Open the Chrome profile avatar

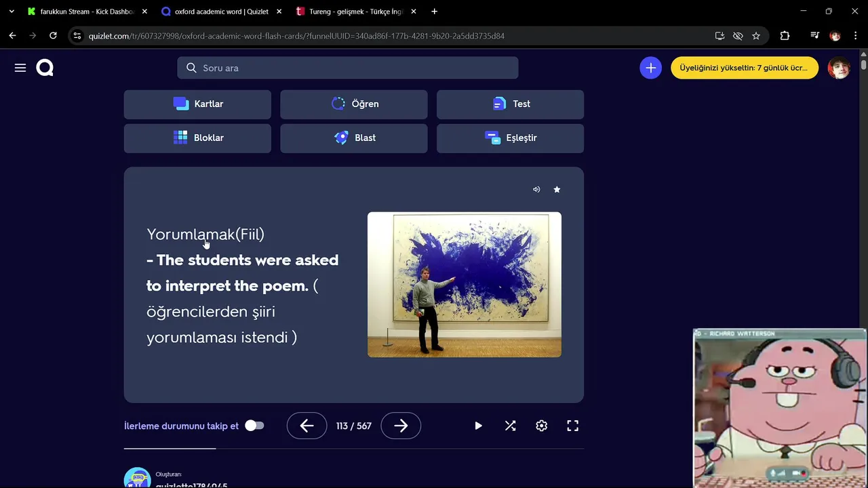(835, 36)
